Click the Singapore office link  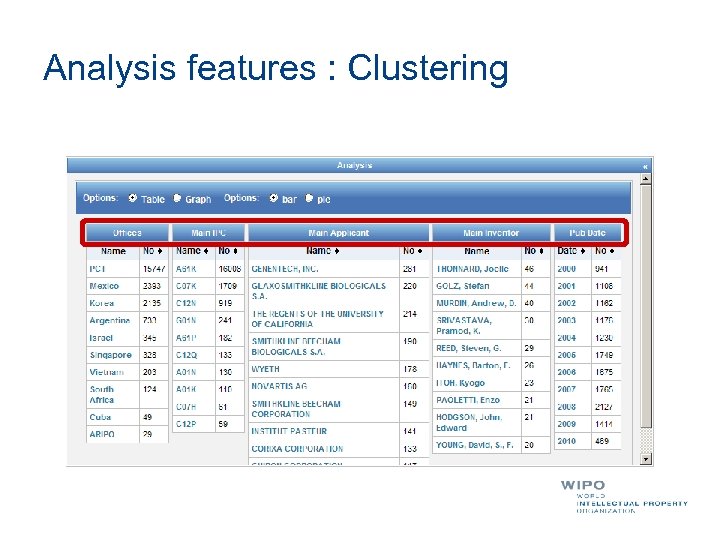point(111,355)
